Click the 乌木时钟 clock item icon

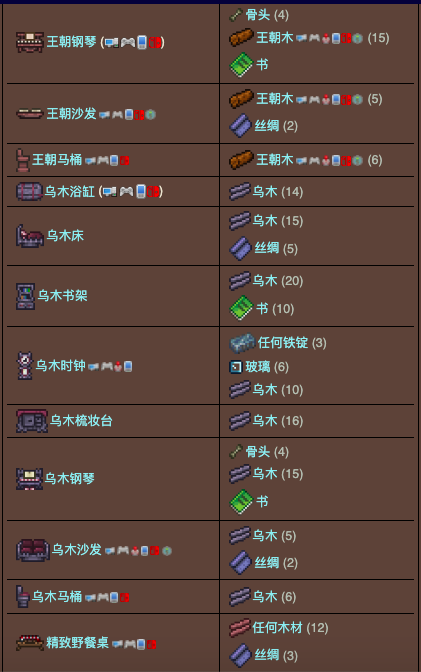(25, 366)
